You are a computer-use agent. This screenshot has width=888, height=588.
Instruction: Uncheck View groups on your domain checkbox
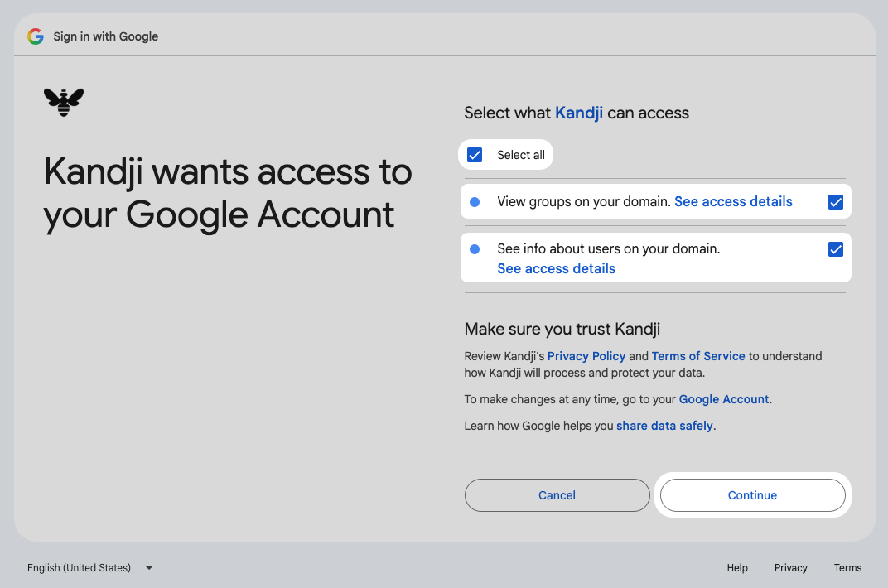click(835, 202)
